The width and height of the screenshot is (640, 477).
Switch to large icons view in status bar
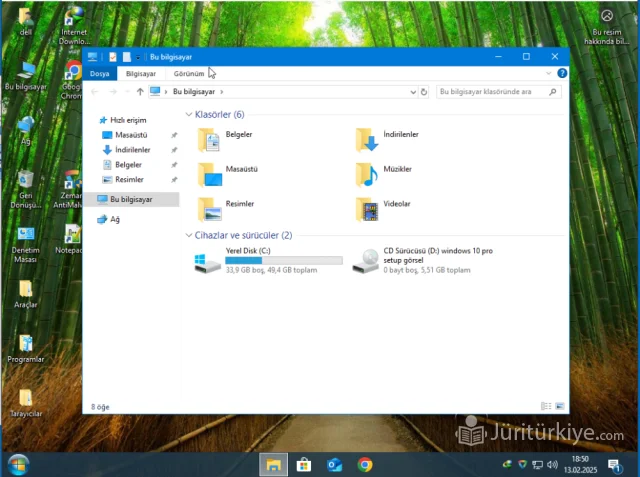[x=560, y=406]
